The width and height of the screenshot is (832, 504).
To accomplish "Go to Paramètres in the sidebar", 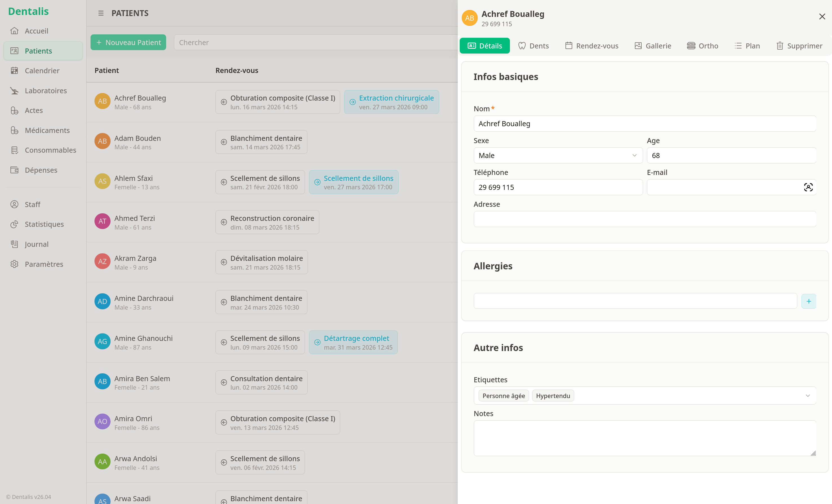I will (x=43, y=264).
